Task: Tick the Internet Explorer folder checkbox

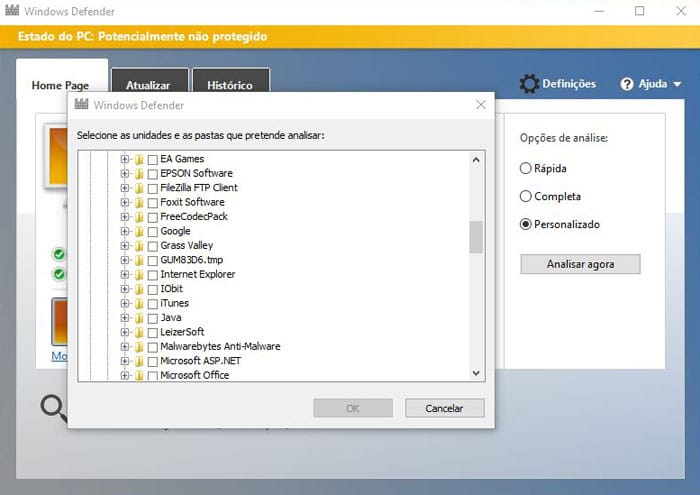Action: (x=153, y=274)
